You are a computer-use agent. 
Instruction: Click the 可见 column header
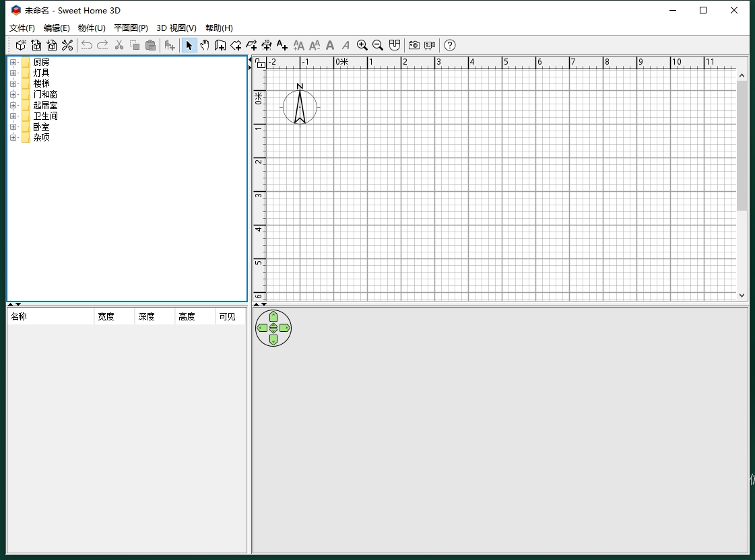tap(230, 316)
